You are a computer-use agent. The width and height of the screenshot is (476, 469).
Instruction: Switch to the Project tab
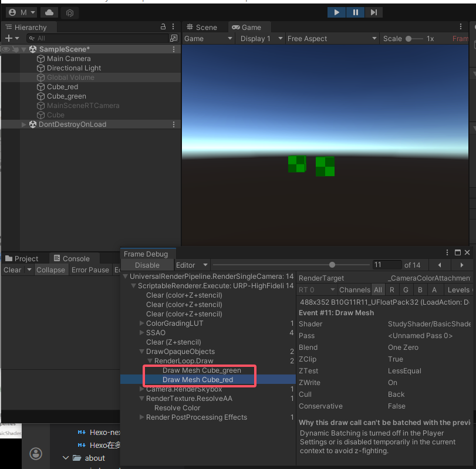[x=22, y=258]
